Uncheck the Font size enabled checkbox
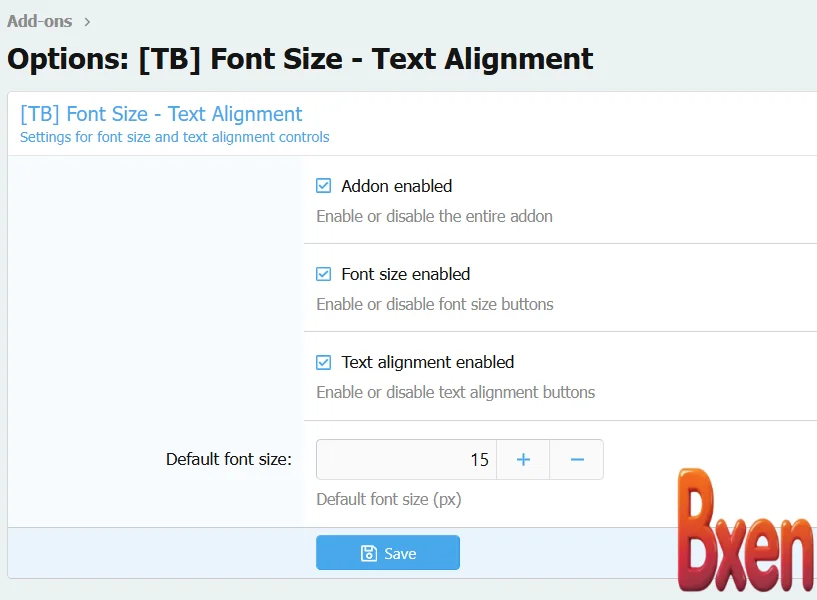Viewport: 817px width, 600px height. pyautogui.click(x=324, y=274)
